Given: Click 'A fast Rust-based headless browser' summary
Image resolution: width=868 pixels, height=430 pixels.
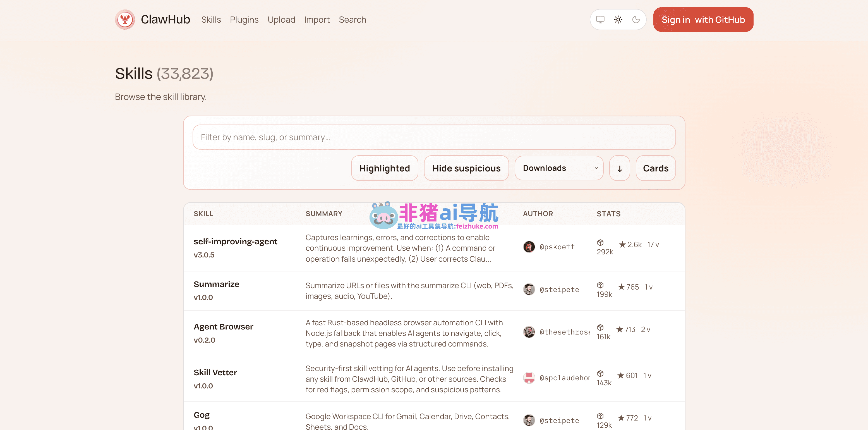Looking at the screenshot, I should 404,333.
